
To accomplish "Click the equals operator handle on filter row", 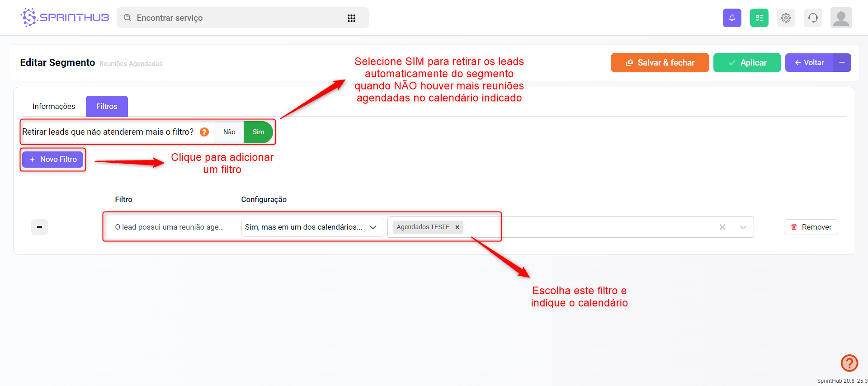I will pyautogui.click(x=39, y=227).
